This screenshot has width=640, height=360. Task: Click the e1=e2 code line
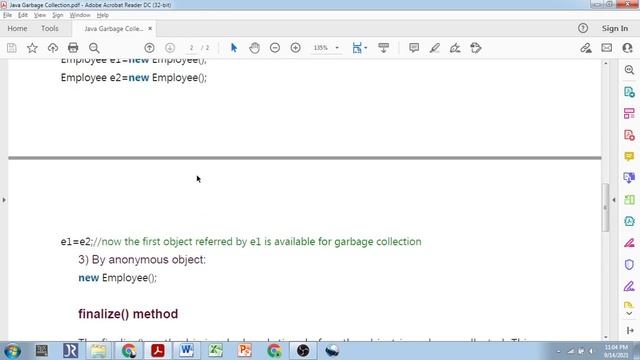click(241, 242)
